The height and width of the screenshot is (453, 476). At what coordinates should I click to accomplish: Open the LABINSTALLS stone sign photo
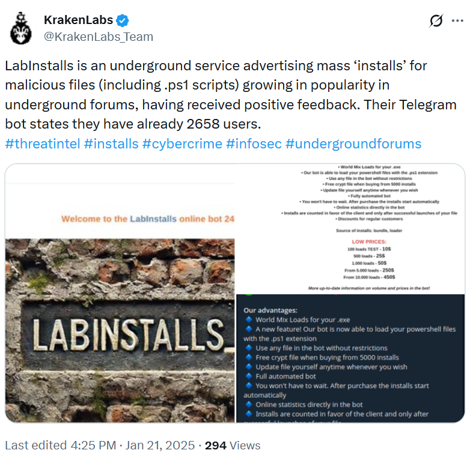[x=120, y=330]
